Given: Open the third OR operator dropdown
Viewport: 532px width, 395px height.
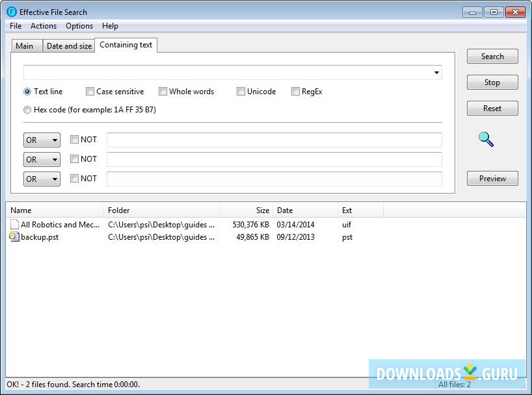Looking at the screenshot, I should pyautogui.click(x=42, y=179).
